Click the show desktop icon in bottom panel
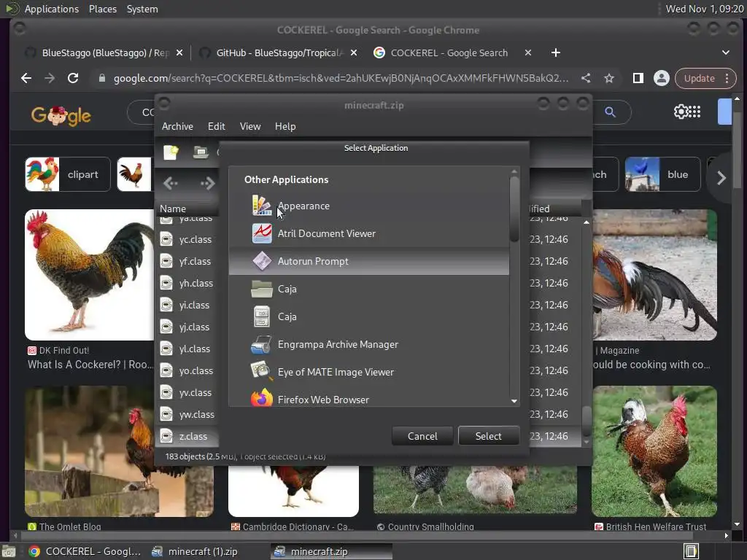This screenshot has width=747, height=560. (9, 551)
